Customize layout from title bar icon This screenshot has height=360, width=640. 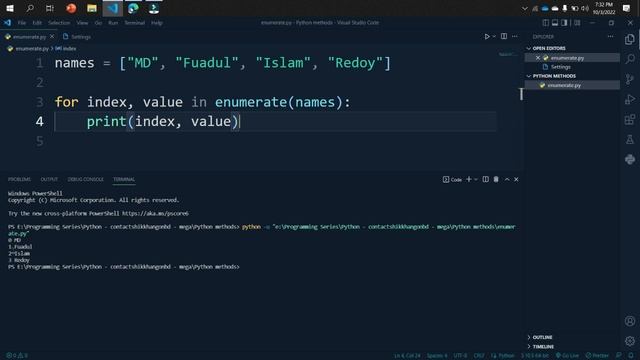tap(577, 23)
